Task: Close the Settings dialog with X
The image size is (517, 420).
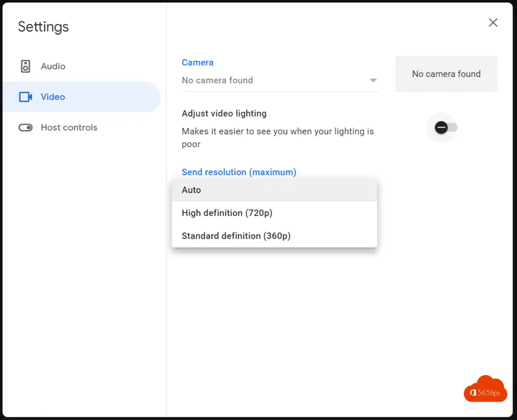Action: 493,23
